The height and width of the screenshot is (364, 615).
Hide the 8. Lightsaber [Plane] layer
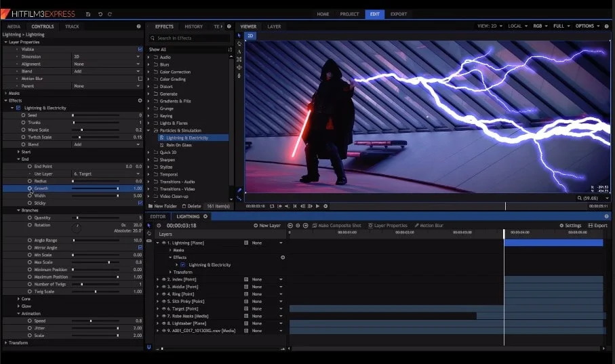coord(164,323)
